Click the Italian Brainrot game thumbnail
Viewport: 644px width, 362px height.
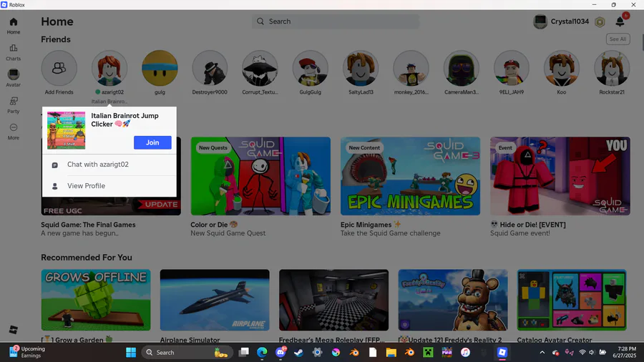point(66,130)
